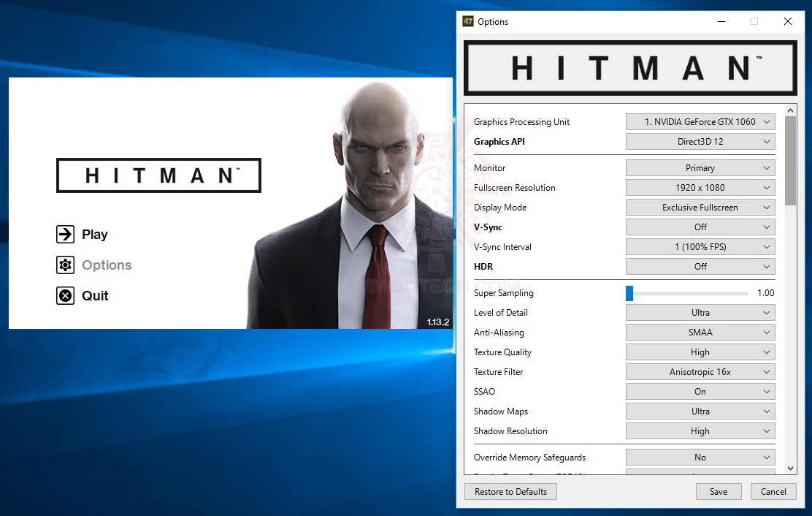812x516 pixels.
Task: Open the Display Mode dropdown
Action: tap(700, 207)
